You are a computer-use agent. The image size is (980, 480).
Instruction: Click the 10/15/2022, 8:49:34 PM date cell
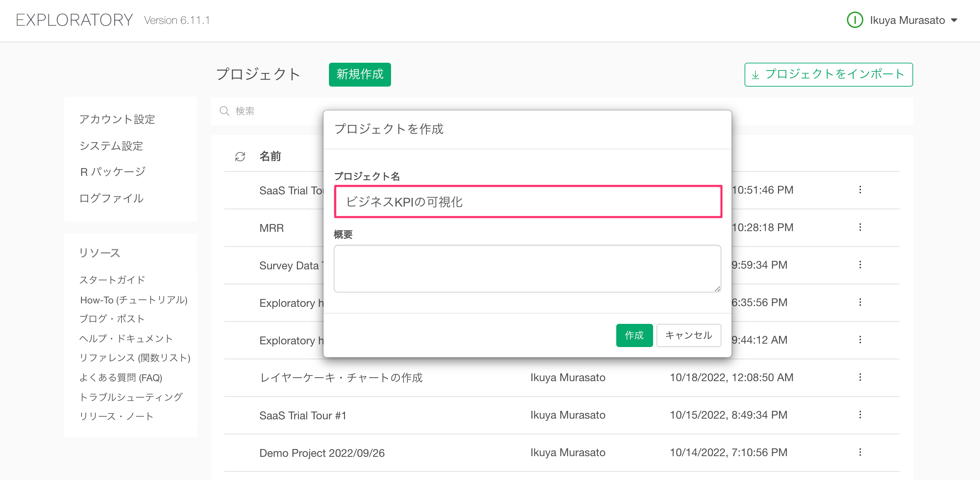coord(728,415)
